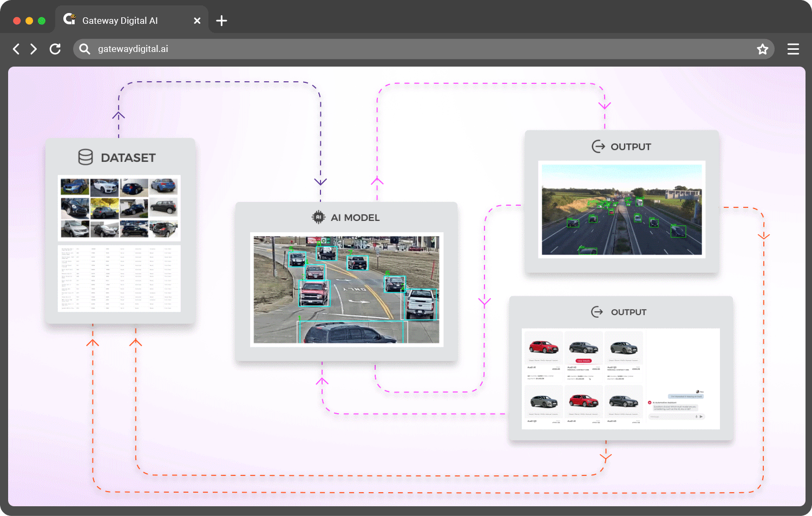Click the upper OUTPUT arrow icon
The height and width of the screenshot is (516, 812).
598,147
